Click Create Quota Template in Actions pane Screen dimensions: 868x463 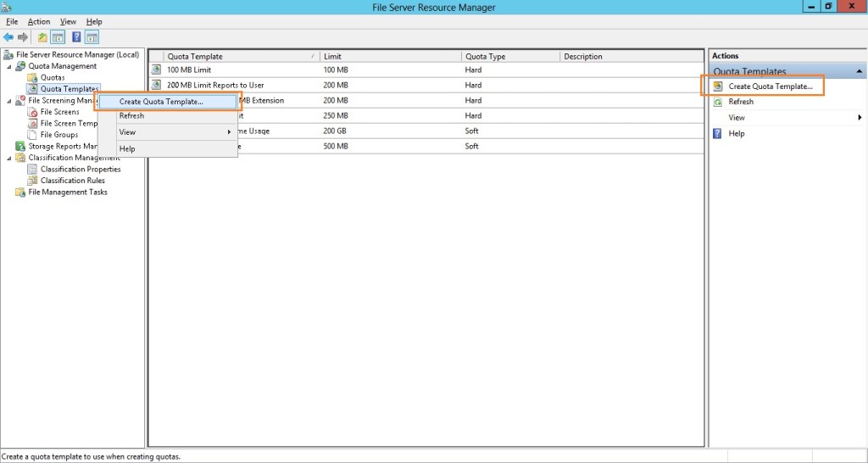[x=770, y=86]
